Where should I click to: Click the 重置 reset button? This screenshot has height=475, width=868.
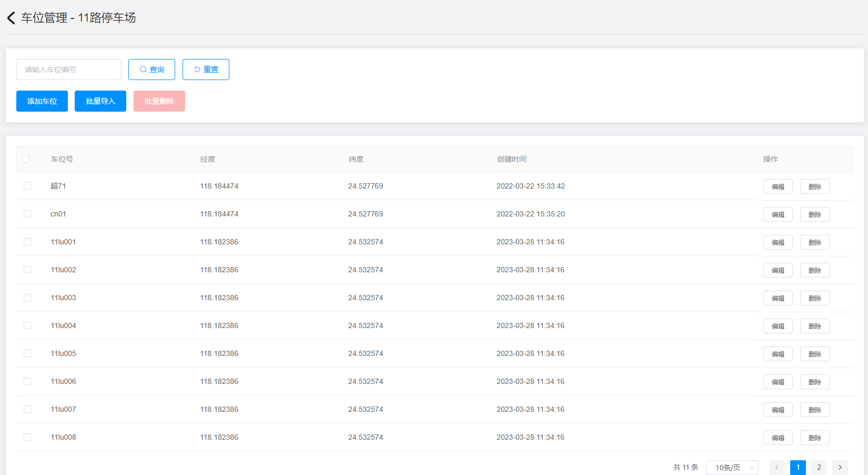coord(206,70)
